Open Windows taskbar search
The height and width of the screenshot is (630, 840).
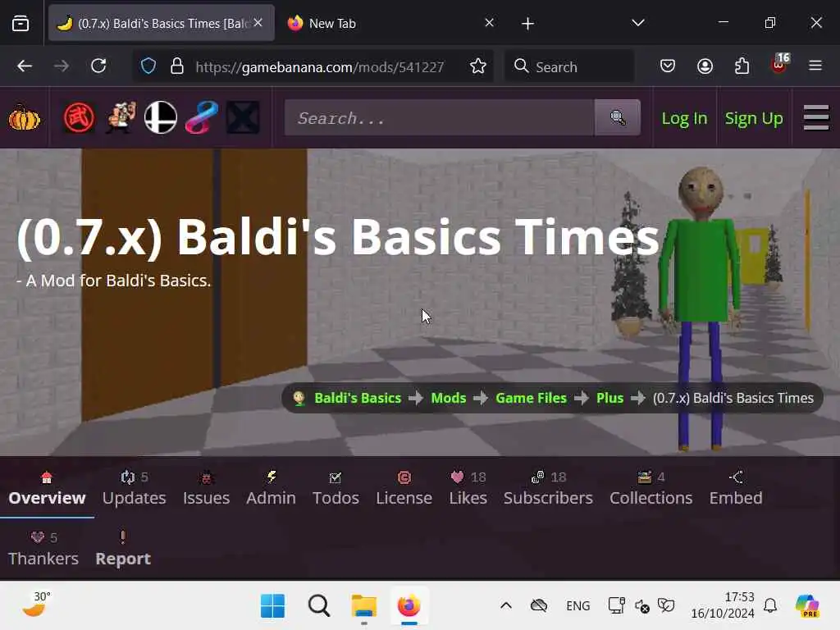[319, 606]
